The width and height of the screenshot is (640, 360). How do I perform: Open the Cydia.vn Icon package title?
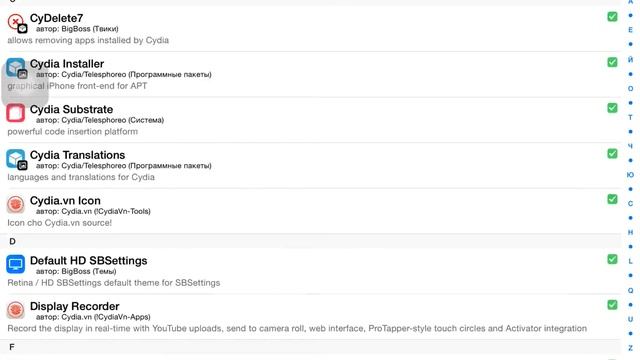click(x=65, y=201)
